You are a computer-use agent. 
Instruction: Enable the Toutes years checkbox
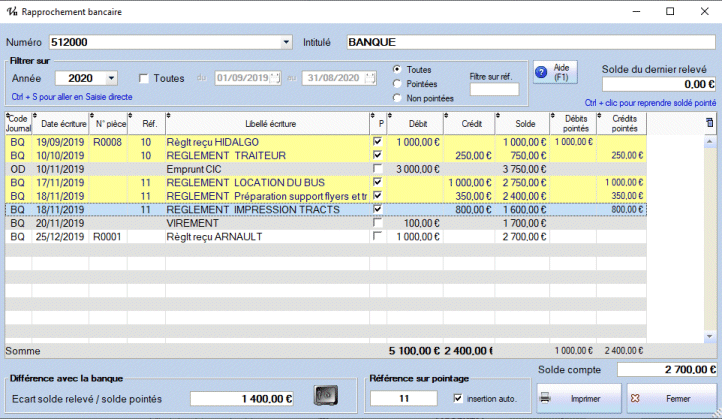pos(144,78)
